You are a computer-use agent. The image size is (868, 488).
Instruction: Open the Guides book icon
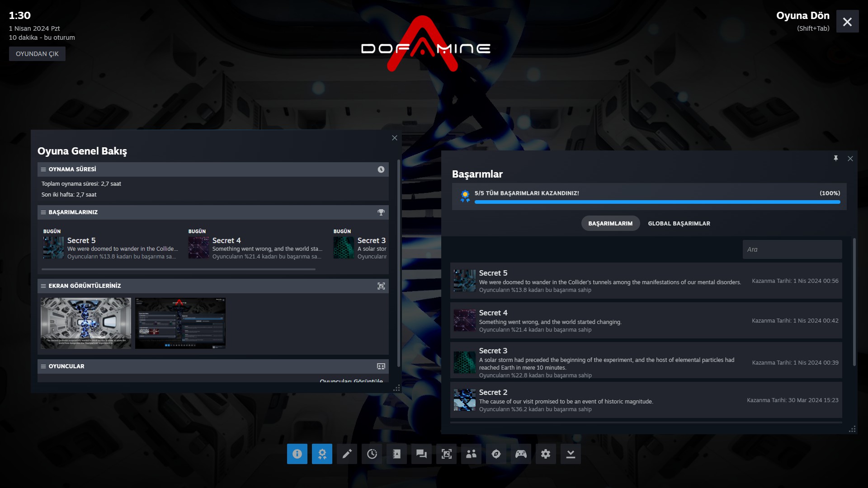396,454
